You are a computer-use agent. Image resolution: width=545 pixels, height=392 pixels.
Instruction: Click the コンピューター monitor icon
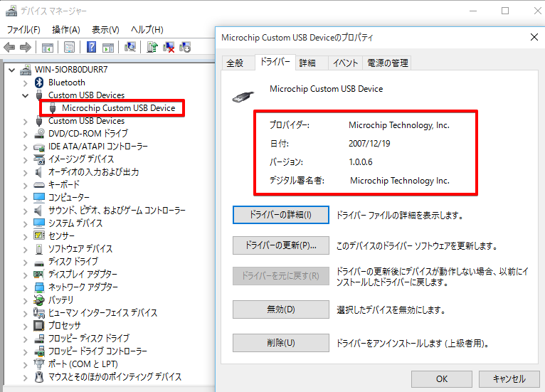[39, 197]
